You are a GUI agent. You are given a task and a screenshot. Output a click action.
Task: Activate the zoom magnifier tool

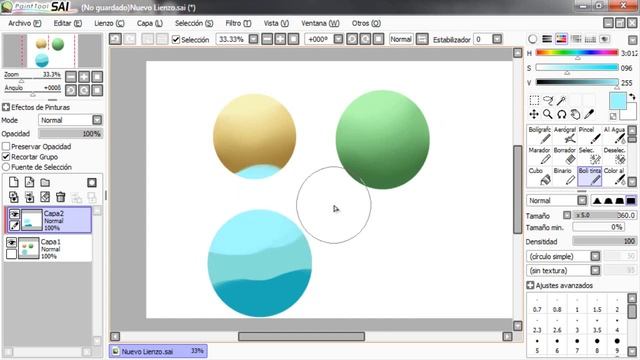pyautogui.click(x=548, y=114)
